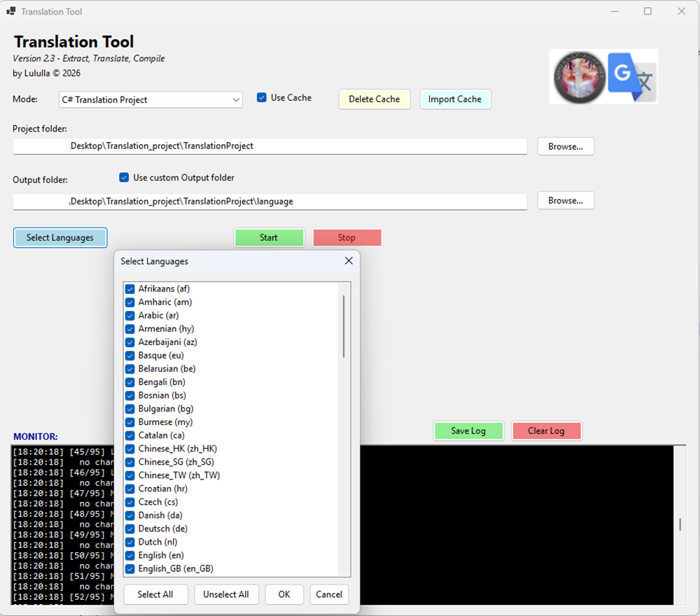Browse for the Project folder
Image resolution: width=700 pixels, height=616 pixels.
pos(566,146)
